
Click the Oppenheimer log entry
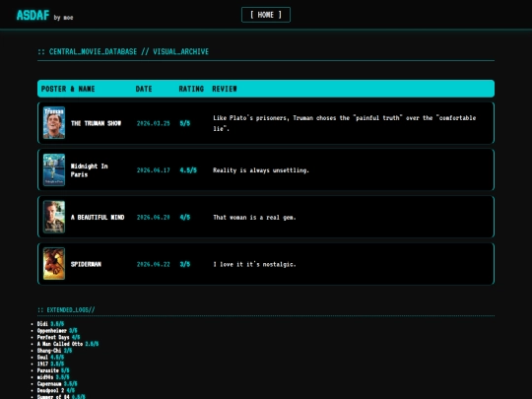point(57,330)
